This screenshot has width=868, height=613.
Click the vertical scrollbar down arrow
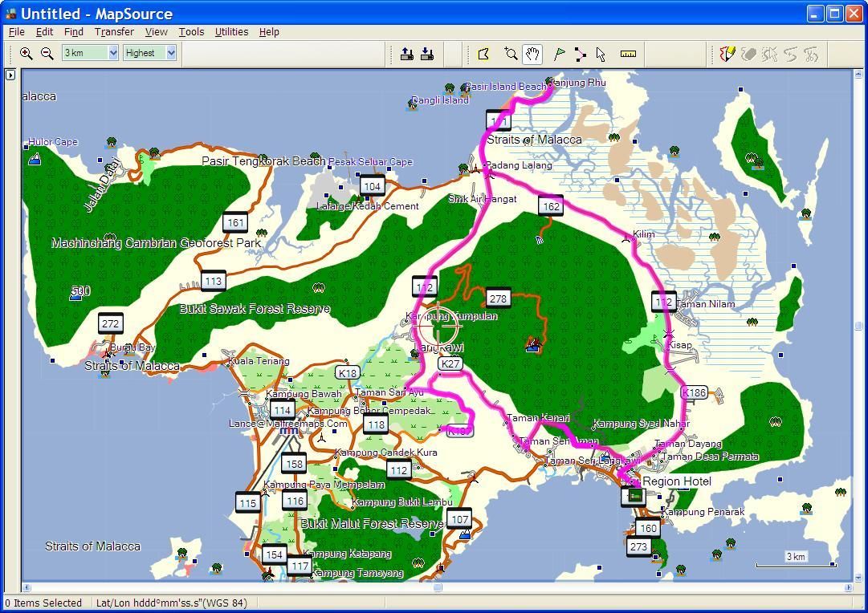858,578
